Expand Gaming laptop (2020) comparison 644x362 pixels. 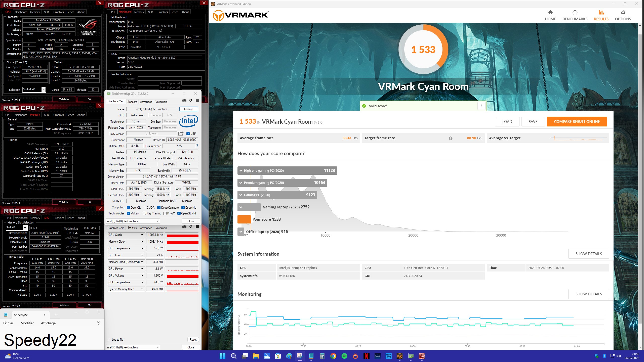[241, 207]
